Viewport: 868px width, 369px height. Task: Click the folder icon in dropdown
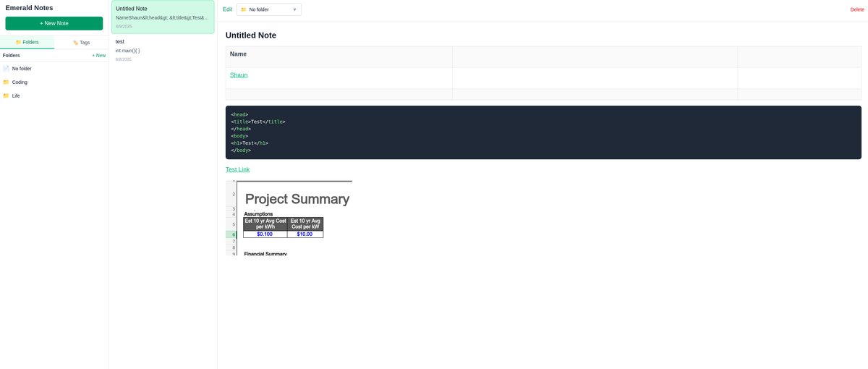[244, 9]
